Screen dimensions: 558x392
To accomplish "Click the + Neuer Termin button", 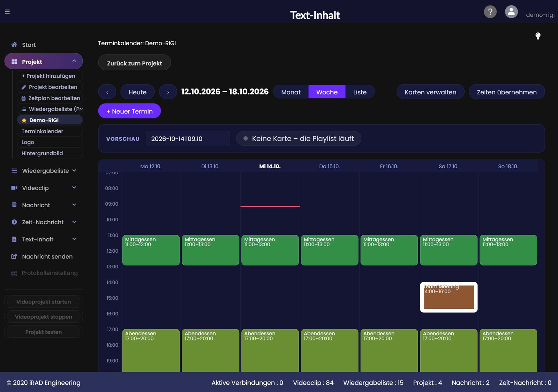I will point(129,111).
